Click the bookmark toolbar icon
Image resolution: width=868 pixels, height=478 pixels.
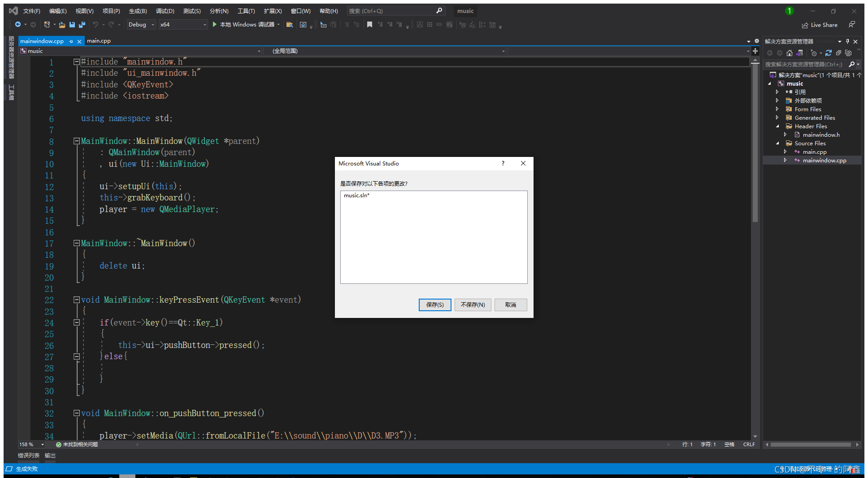pyautogui.click(x=369, y=25)
